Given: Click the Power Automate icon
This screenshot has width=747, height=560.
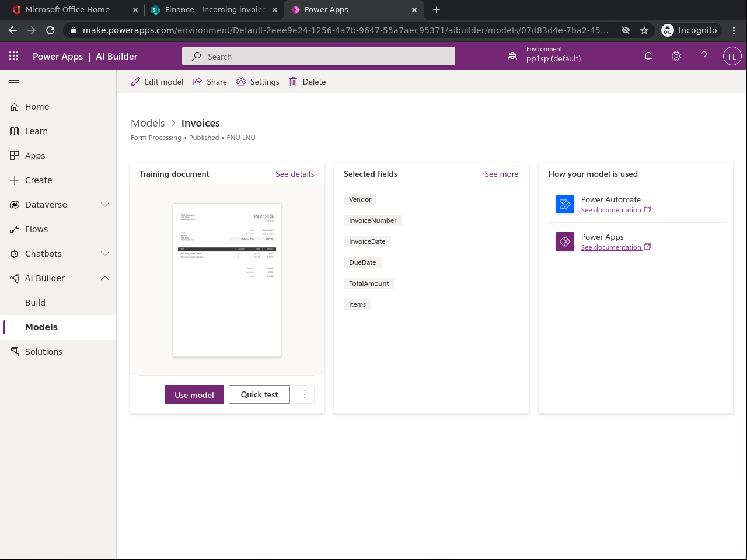Looking at the screenshot, I should point(565,204).
